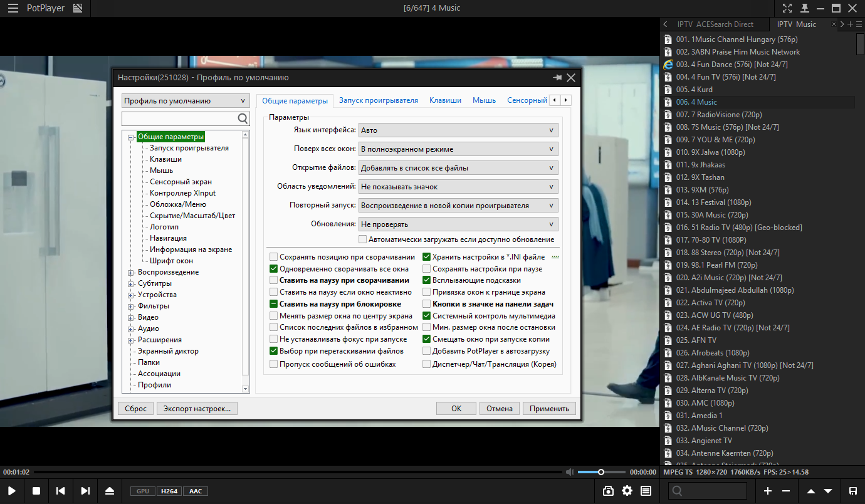Enable 'Сохранять позицию при сворачивании' checkbox
This screenshot has width=865, height=504.
(274, 257)
